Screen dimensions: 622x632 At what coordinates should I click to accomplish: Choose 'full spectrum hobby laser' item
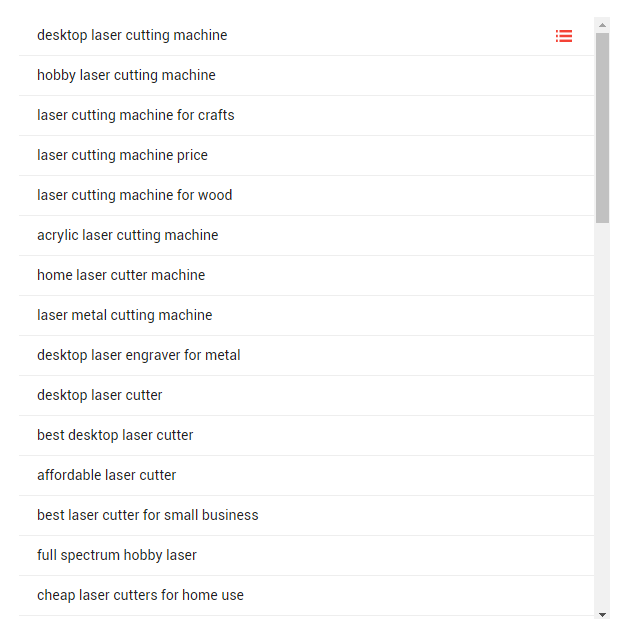tap(117, 555)
